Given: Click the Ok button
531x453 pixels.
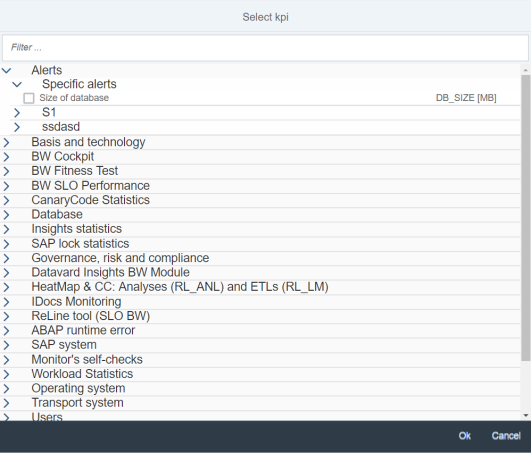Looking at the screenshot, I should [465, 436].
